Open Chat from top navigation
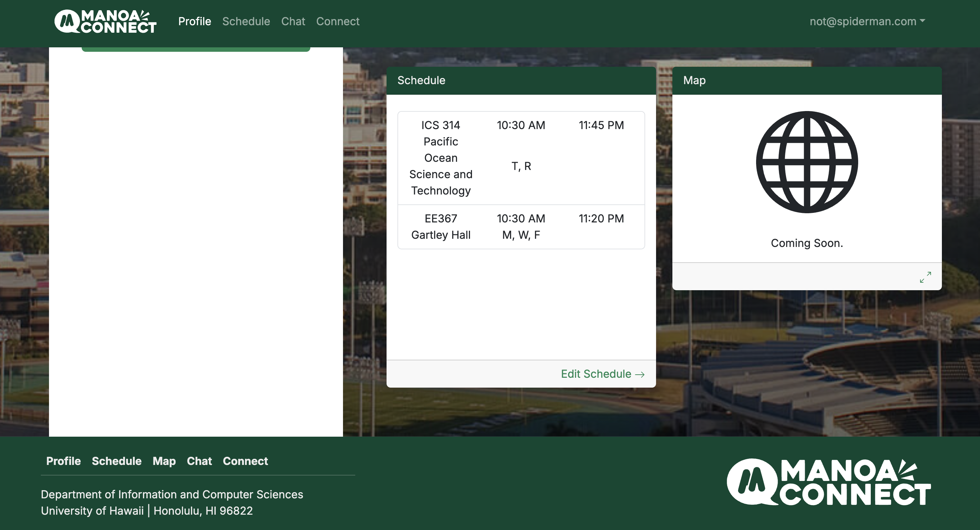The width and height of the screenshot is (980, 530). click(x=293, y=21)
